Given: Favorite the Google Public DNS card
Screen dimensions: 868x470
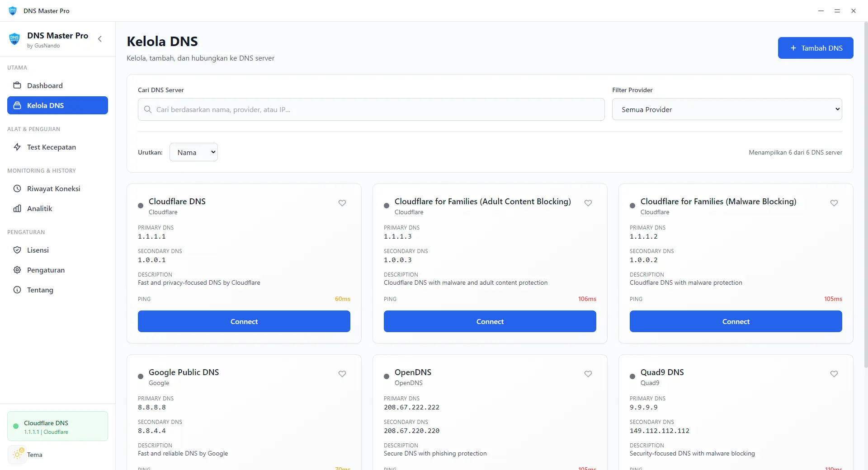Looking at the screenshot, I should coord(342,374).
